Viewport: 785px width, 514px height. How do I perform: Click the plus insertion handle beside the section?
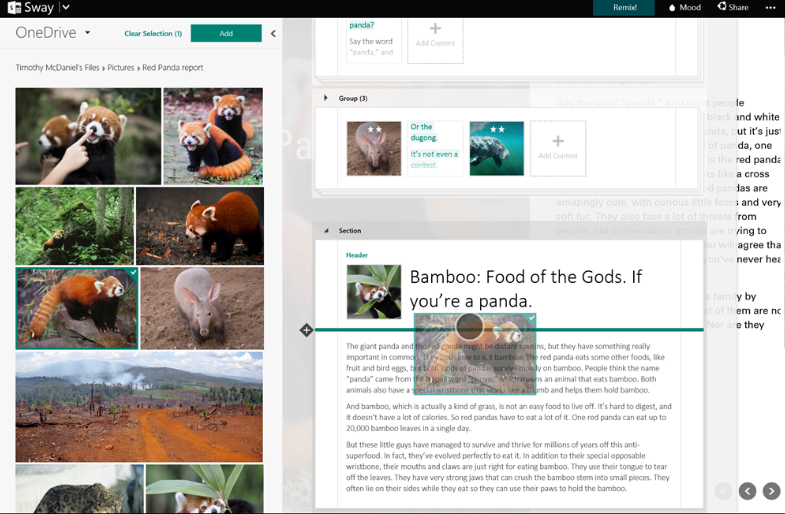coord(306,330)
